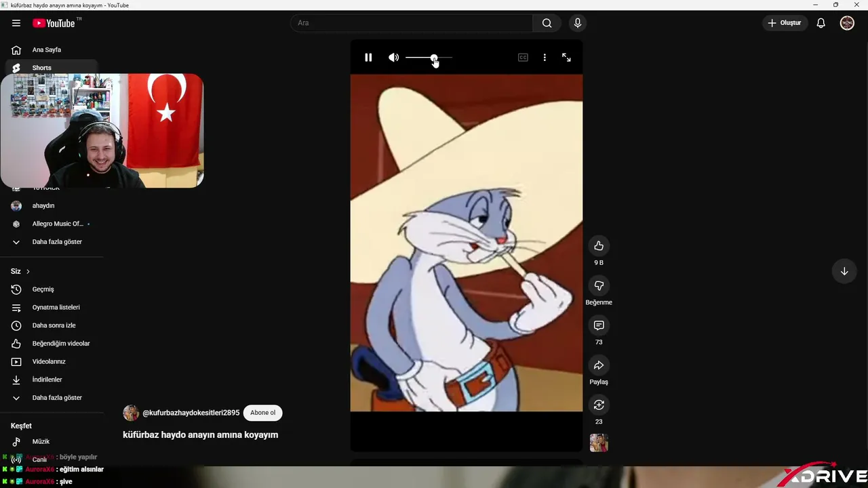Pause the Shorts video
This screenshot has height=488, width=868.
click(x=368, y=58)
